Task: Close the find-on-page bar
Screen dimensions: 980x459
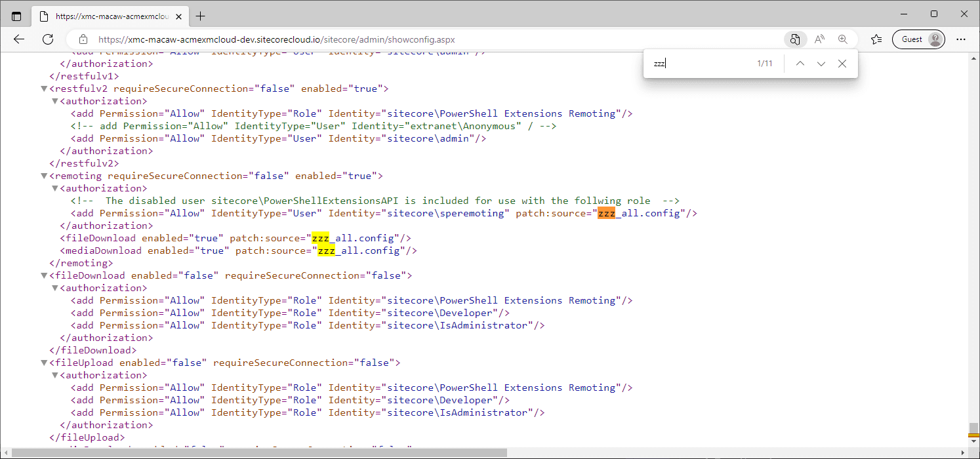Action: coord(842,64)
